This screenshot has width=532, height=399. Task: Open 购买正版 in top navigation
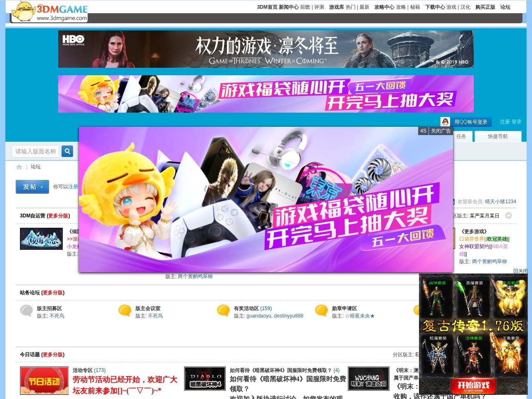[x=485, y=7]
